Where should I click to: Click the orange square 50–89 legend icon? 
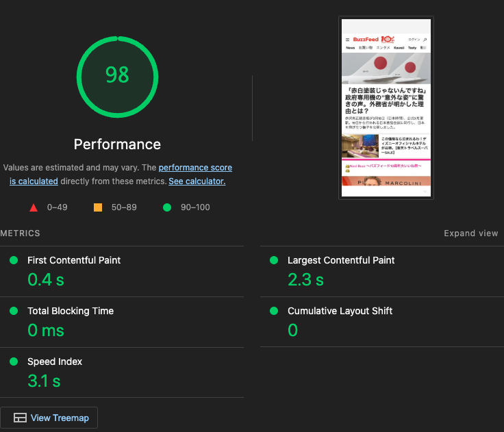pos(98,207)
